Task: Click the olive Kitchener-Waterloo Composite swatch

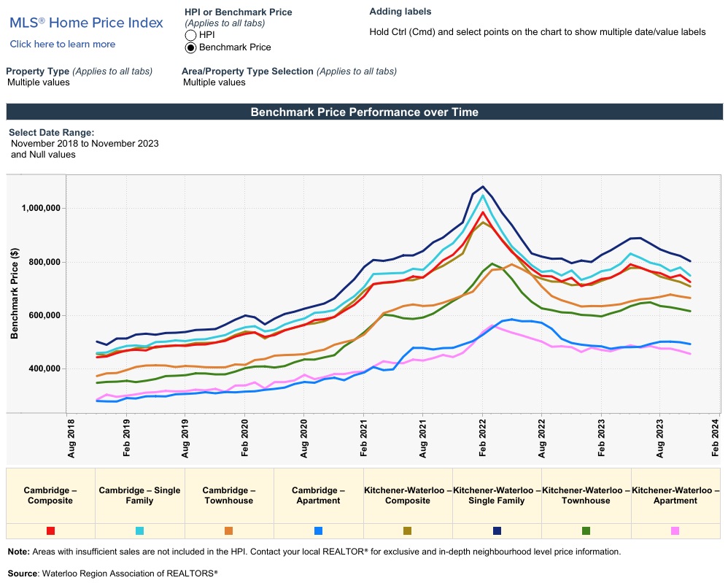Action: pos(407,531)
